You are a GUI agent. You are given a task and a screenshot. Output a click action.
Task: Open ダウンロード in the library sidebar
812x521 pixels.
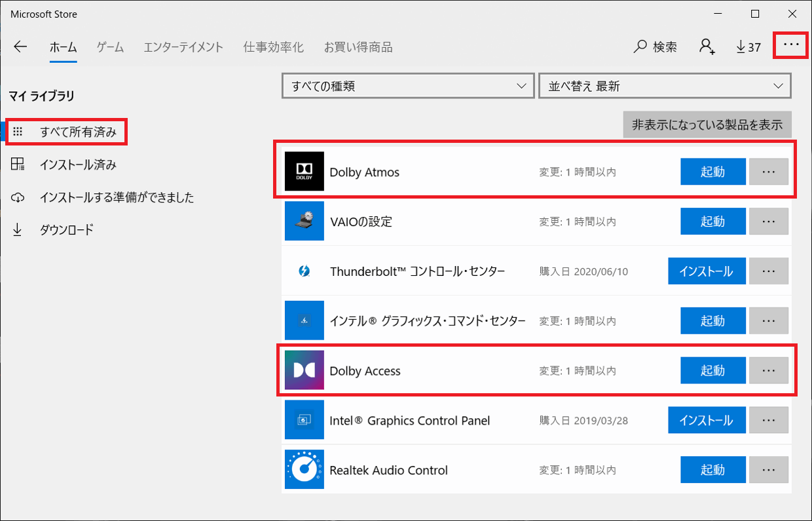tap(54, 230)
